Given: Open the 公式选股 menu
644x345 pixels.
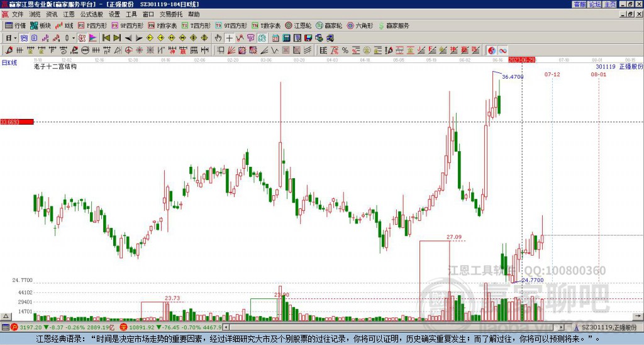Looking at the screenshot, I should tap(92, 14).
